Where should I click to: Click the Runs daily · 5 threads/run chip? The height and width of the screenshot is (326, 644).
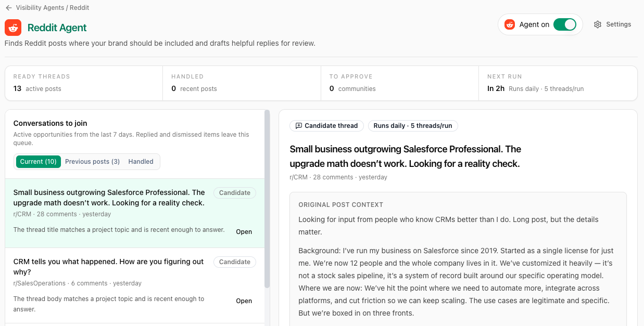(x=413, y=126)
